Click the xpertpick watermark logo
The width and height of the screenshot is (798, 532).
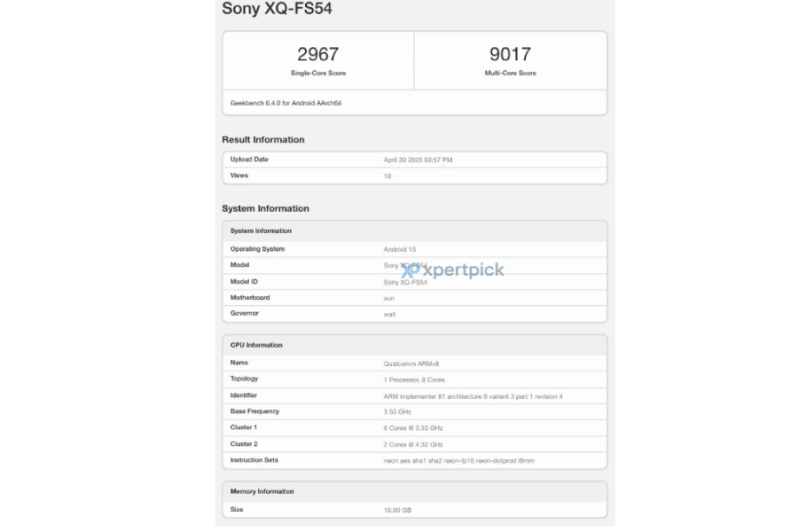(x=452, y=270)
